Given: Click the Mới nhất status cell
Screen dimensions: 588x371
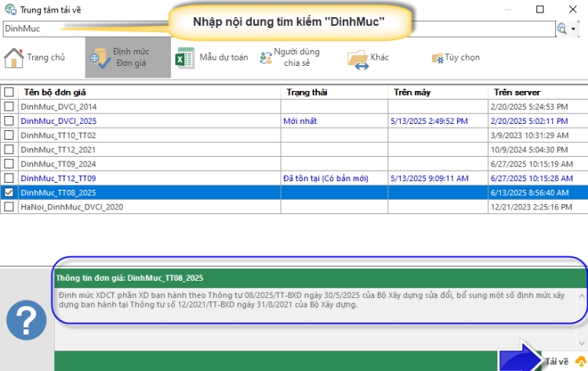Looking at the screenshot, I should (300, 121).
